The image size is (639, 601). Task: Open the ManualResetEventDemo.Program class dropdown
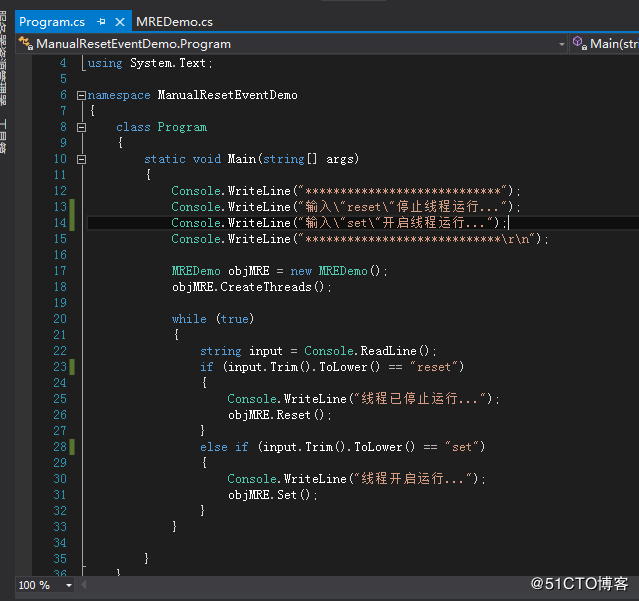pos(562,44)
